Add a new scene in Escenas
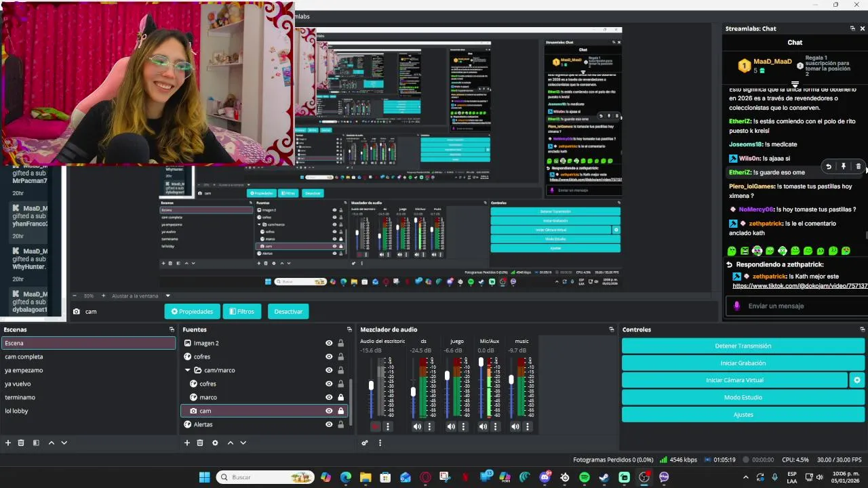868x488 pixels. (8, 443)
